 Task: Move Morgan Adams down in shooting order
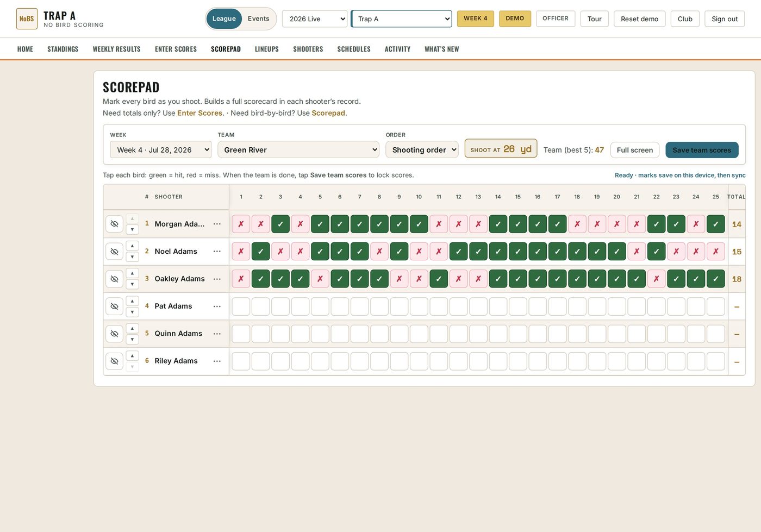point(132,229)
